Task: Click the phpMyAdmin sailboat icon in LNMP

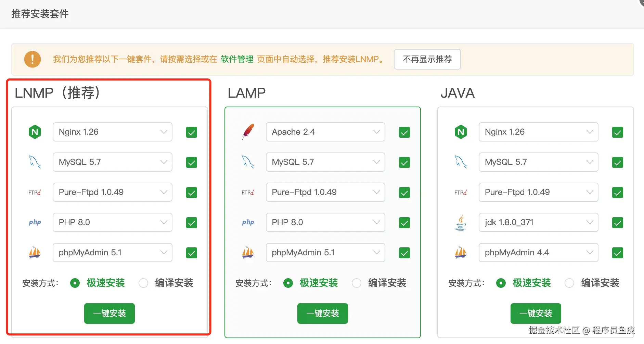Action: 35,253
